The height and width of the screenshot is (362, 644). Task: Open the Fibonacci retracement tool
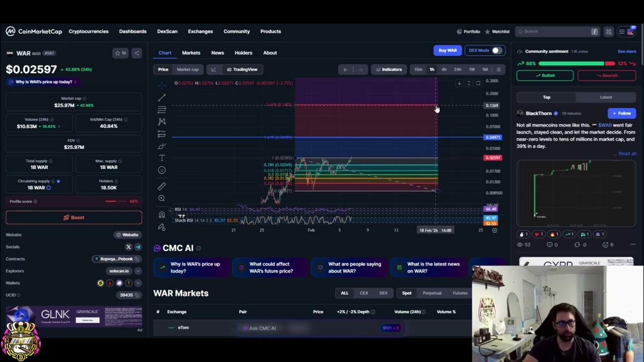click(162, 110)
